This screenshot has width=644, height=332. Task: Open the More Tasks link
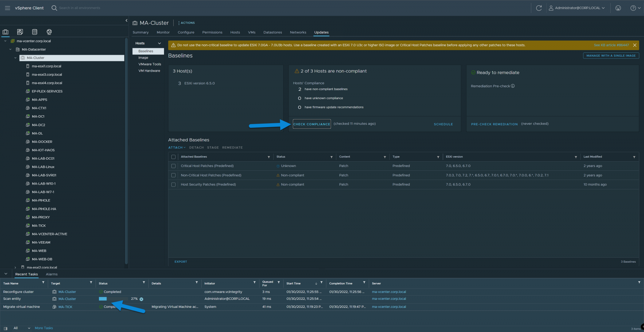pyautogui.click(x=44, y=328)
